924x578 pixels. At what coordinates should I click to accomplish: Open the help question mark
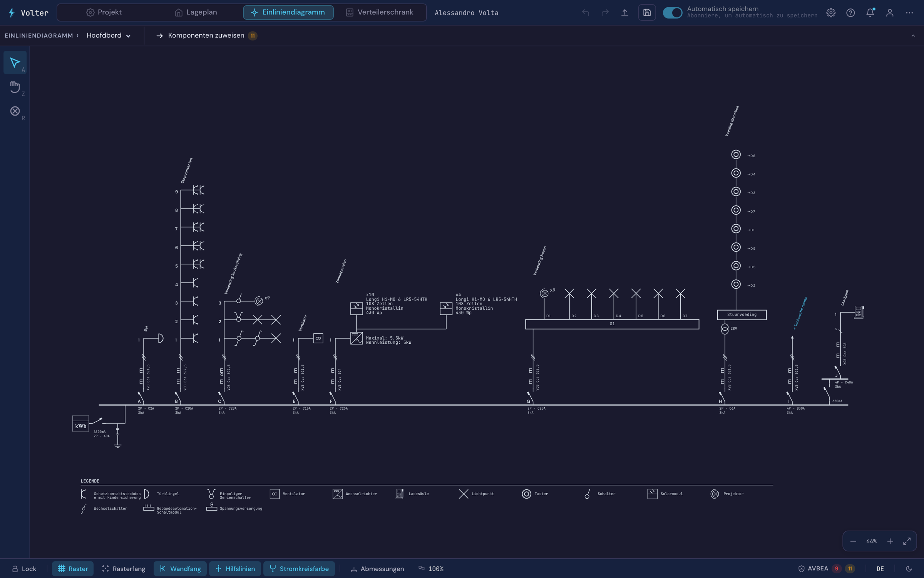(x=850, y=13)
